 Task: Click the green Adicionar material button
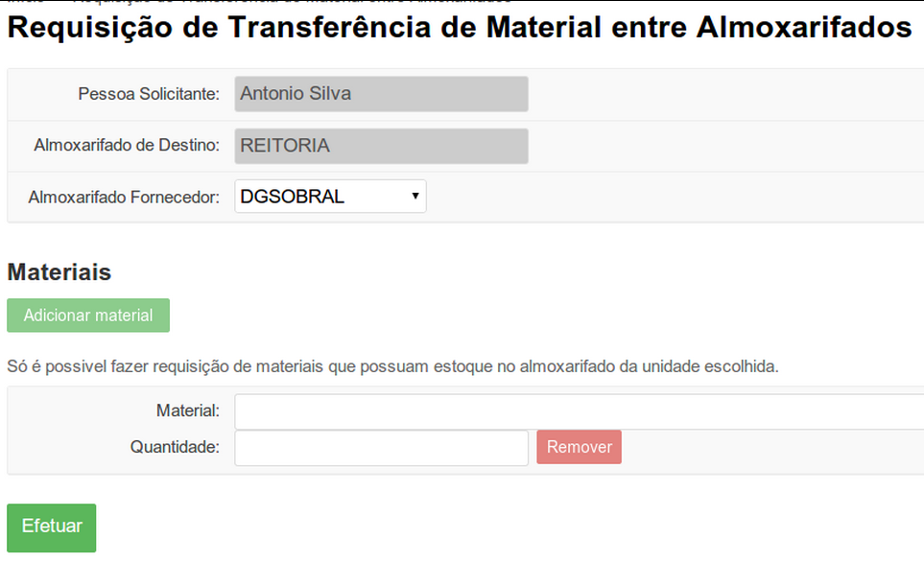(88, 316)
